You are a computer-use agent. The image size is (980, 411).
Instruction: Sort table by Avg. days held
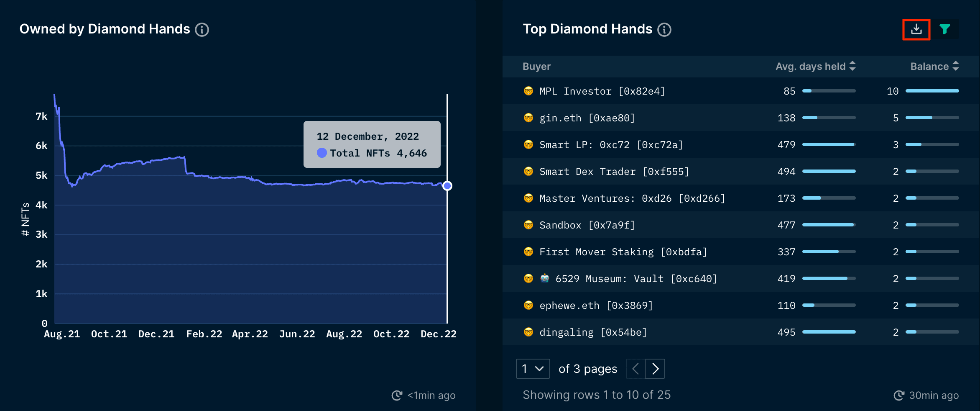(815, 66)
